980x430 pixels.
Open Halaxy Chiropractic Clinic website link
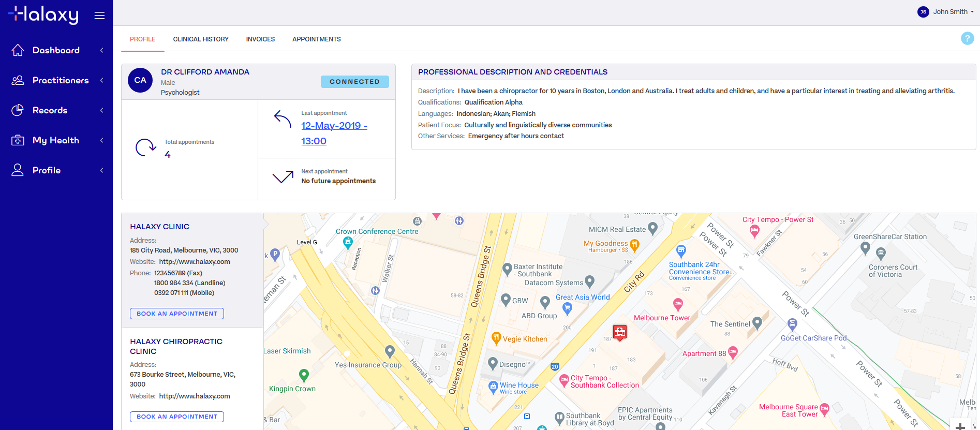pyautogui.click(x=195, y=396)
